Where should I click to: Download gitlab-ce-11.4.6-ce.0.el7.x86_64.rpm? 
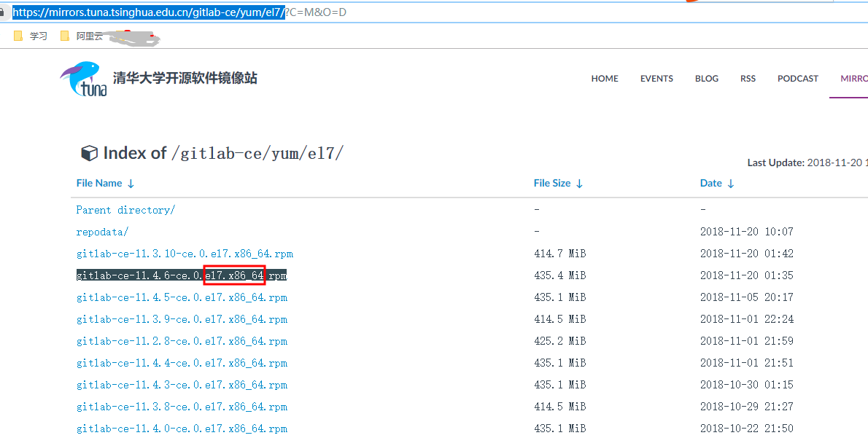(182, 275)
